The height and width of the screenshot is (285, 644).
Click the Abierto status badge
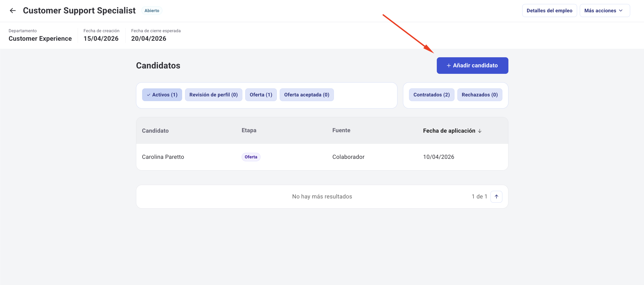(151, 11)
